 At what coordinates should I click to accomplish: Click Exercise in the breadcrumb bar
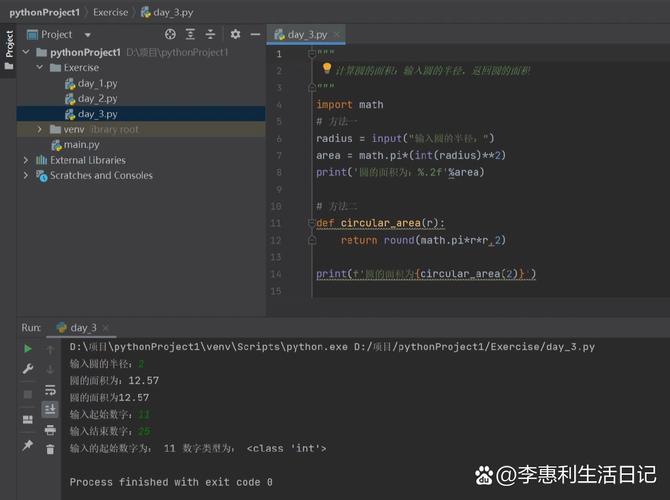[x=111, y=12]
